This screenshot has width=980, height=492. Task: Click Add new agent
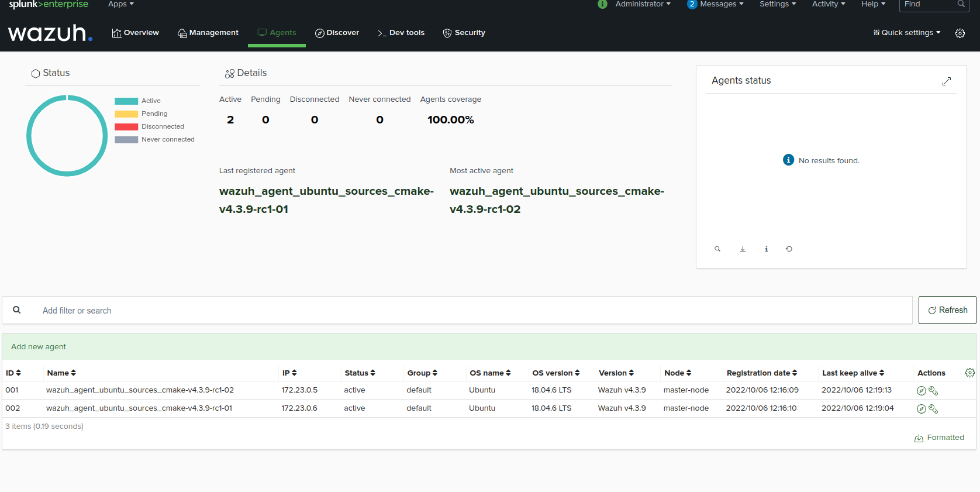[39, 347]
